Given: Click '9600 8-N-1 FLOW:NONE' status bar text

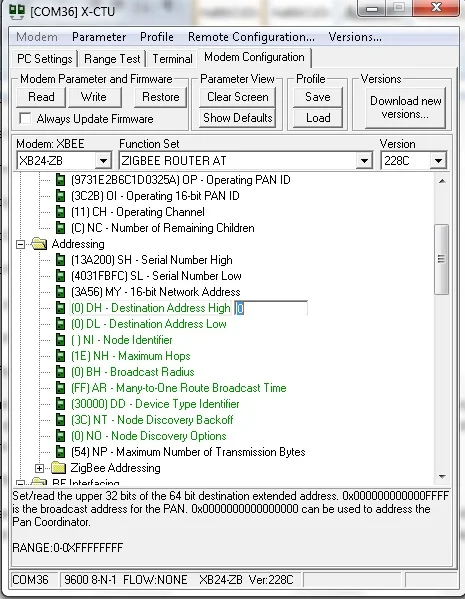Looking at the screenshot, I should [x=126, y=580].
